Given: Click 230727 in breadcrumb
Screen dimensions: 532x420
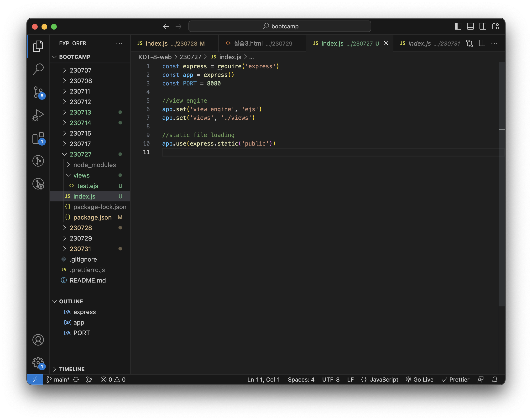Looking at the screenshot, I should coord(190,57).
